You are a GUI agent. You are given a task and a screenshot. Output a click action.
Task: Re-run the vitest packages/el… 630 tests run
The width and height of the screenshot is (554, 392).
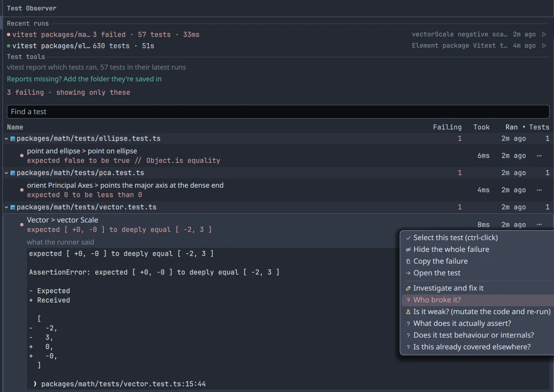tap(544, 46)
